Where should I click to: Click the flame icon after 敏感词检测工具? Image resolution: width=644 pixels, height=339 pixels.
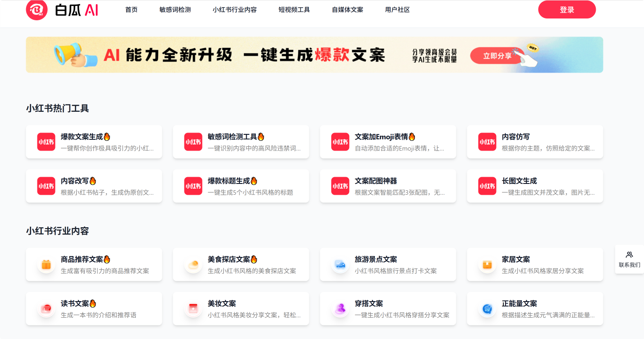pyautogui.click(x=261, y=137)
